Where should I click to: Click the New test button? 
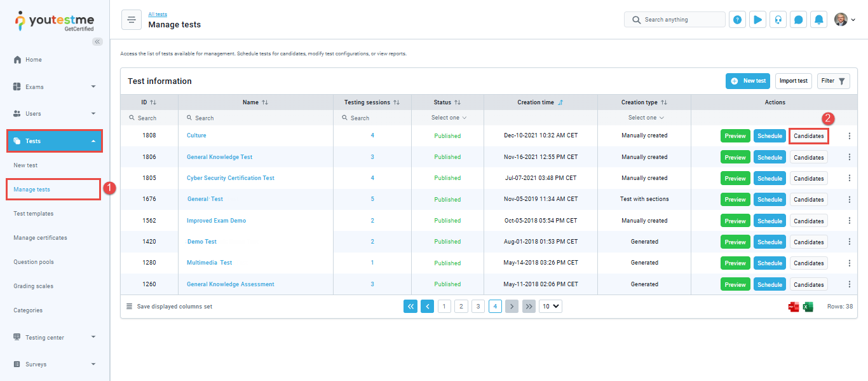click(748, 81)
